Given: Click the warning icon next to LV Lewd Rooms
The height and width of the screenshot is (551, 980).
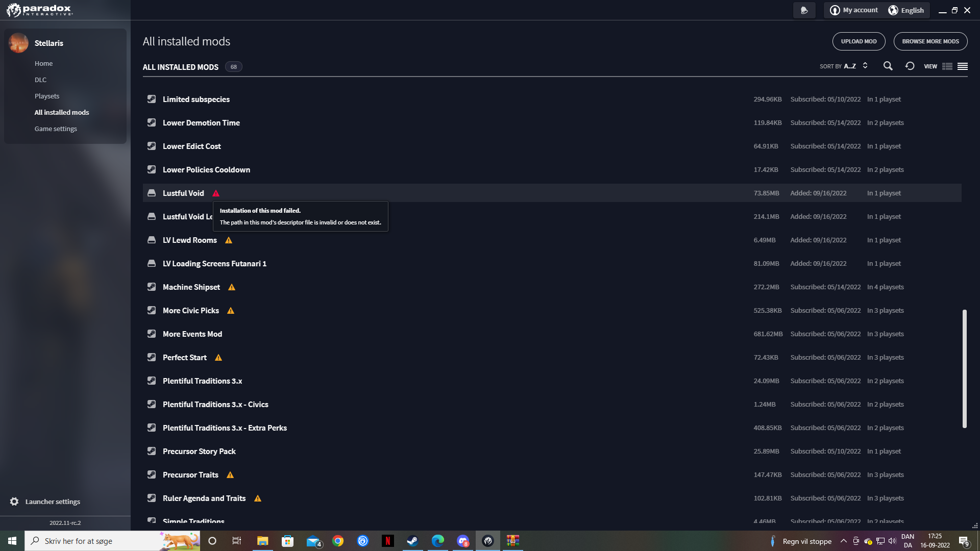Looking at the screenshot, I should pos(229,240).
